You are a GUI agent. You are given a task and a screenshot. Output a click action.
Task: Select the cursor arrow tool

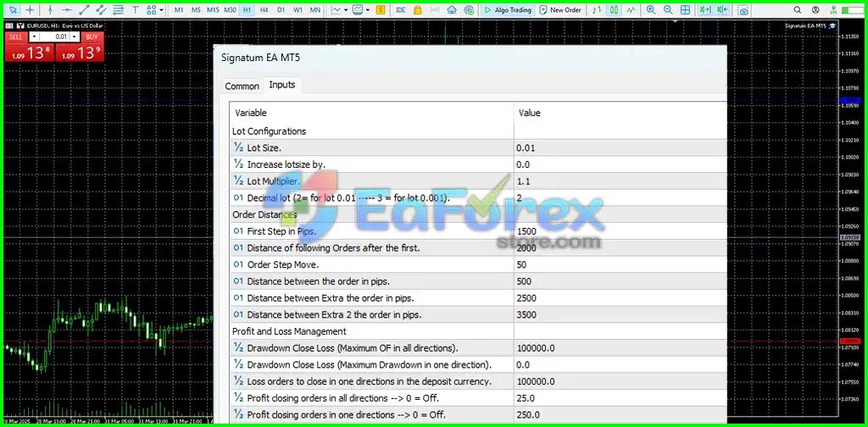pos(14,10)
